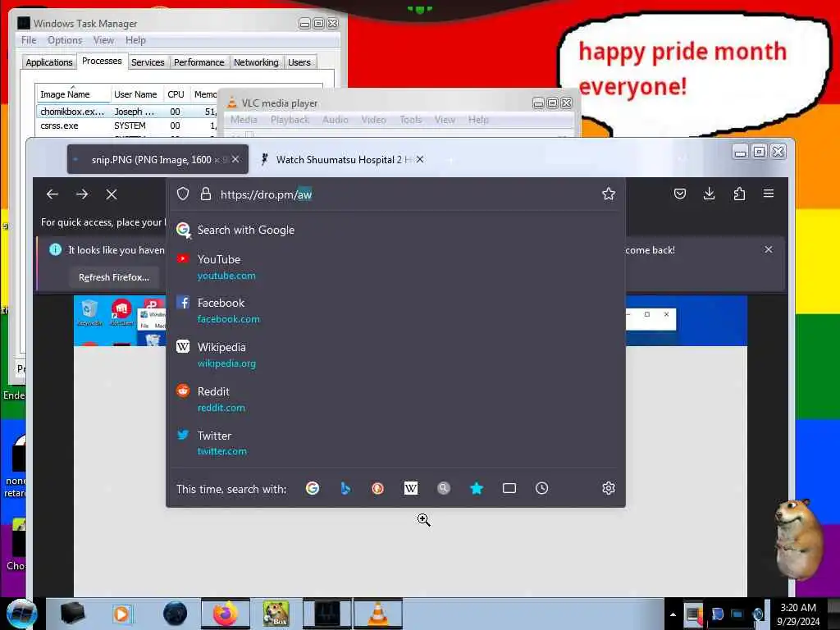This screenshot has width=840, height=630.
Task: Switch to Task Manager Performance tab
Action: [x=199, y=62]
